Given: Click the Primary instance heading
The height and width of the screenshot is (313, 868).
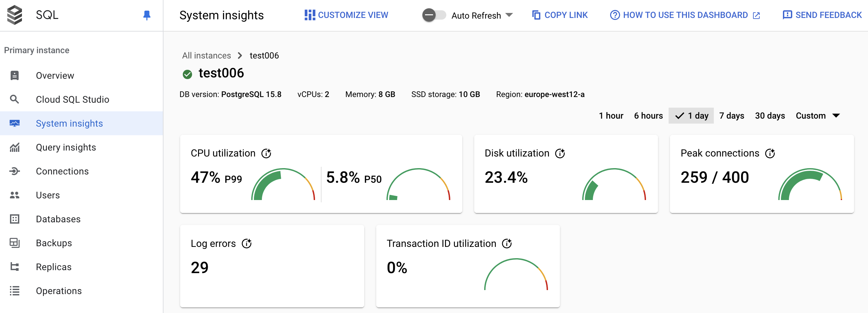Looking at the screenshot, I should pos(37,50).
